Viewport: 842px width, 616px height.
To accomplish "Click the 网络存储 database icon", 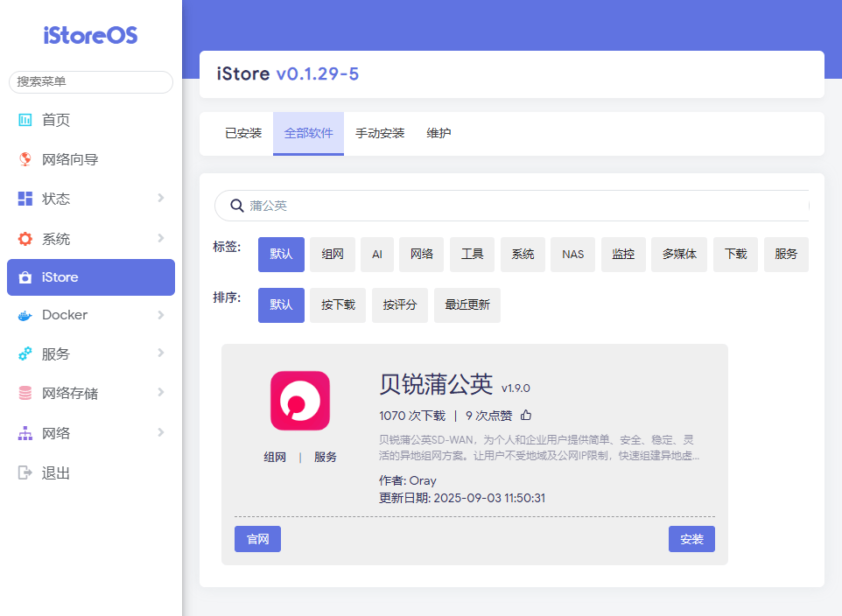I will pyautogui.click(x=25, y=394).
